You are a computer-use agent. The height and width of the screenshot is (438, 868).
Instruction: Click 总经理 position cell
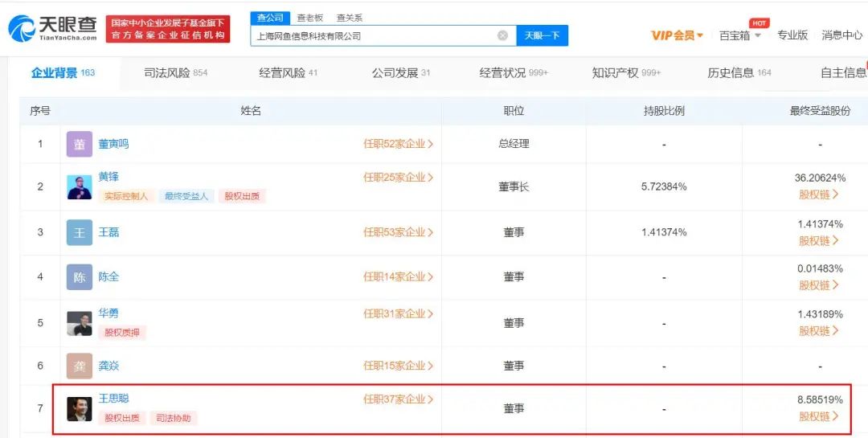pyautogui.click(x=514, y=144)
